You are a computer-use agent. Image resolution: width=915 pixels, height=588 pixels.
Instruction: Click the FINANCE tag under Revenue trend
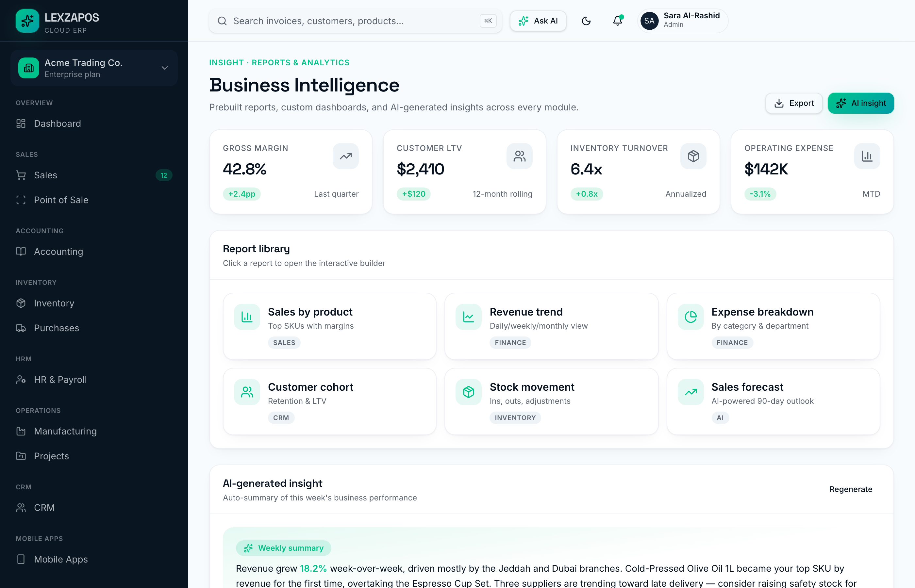click(x=510, y=342)
